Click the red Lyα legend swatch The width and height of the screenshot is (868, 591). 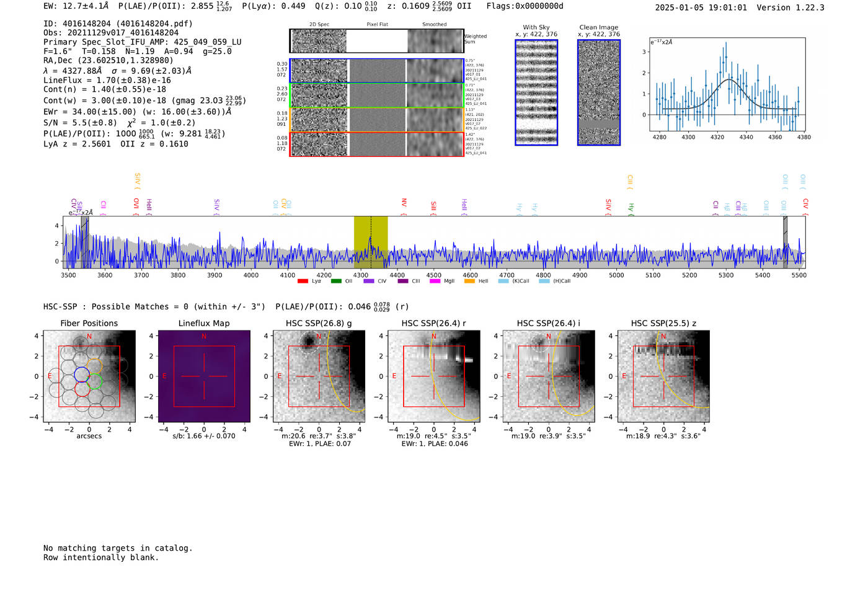(303, 281)
